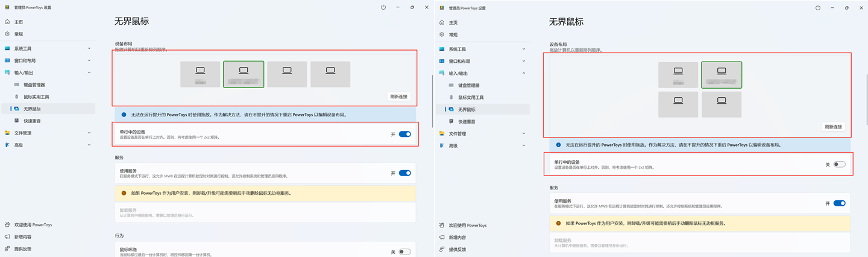
Task: Select green-outlined device in the left window layout
Action: tap(244, 74)
